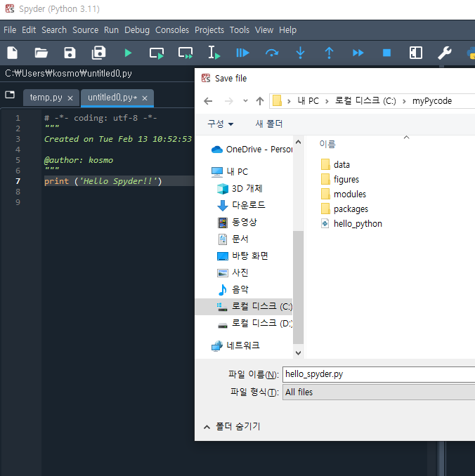Close the temp.py tab

click(70, 98)
